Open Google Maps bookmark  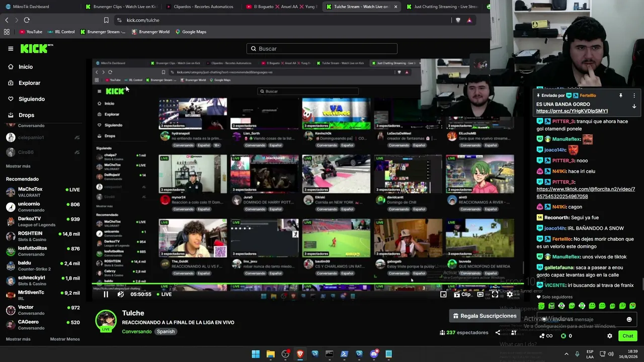[x=191, y=32]
